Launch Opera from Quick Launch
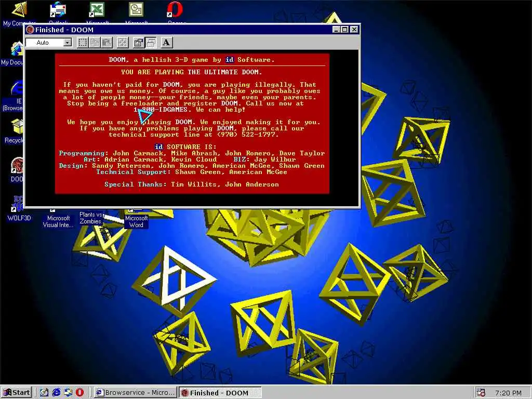This screenshot has width=532, height=399. click(x=79, y=393)
